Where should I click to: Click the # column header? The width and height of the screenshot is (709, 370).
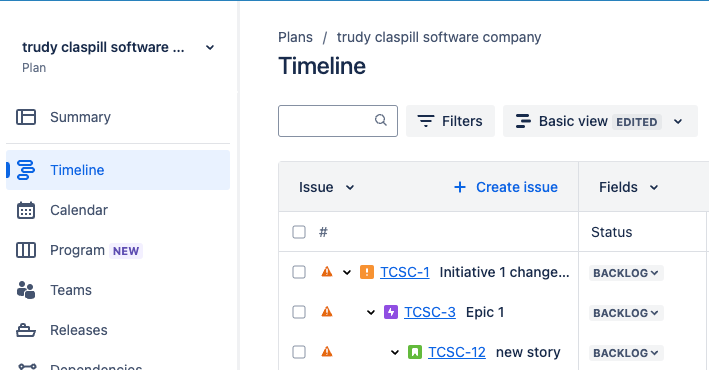(323, 232)
